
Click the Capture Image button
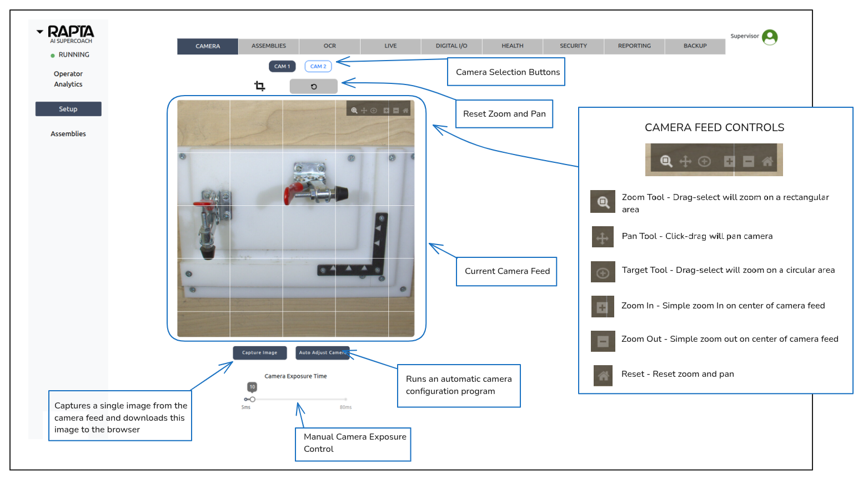259,353
